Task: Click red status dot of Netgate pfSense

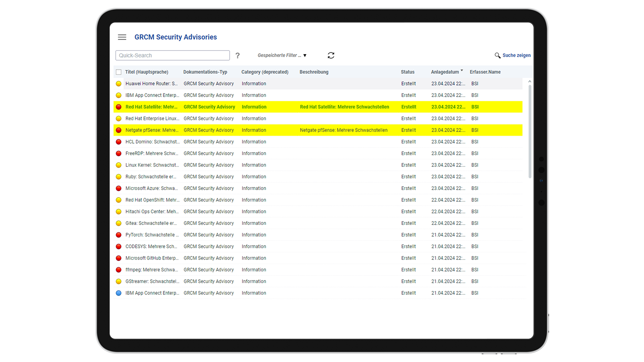Action: (x=118, y=130)
